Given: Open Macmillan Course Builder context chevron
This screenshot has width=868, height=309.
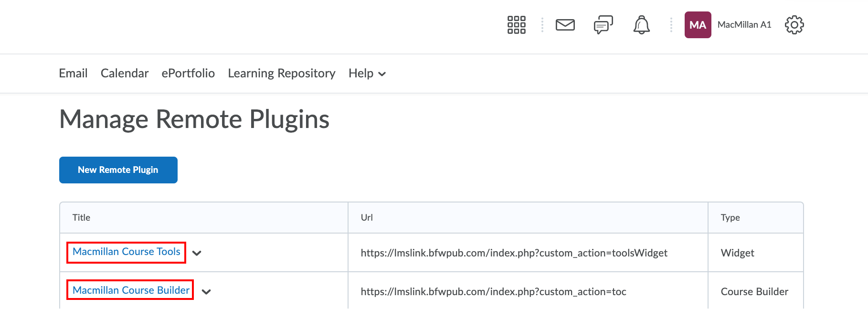Looking at the screenshot, I should 206,292.
